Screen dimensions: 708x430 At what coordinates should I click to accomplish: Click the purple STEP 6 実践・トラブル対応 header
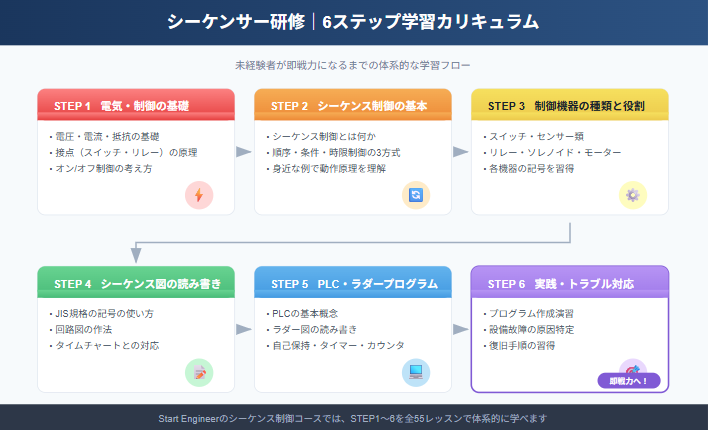[x=570, y=283]
